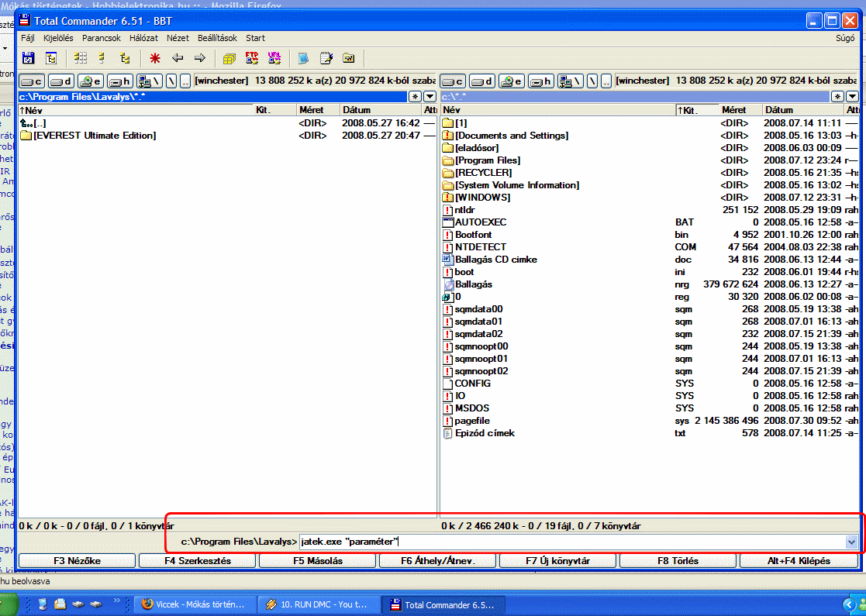866x616 pixels.
Task: Open the Súgó help menu
Action: pos(845,38)
